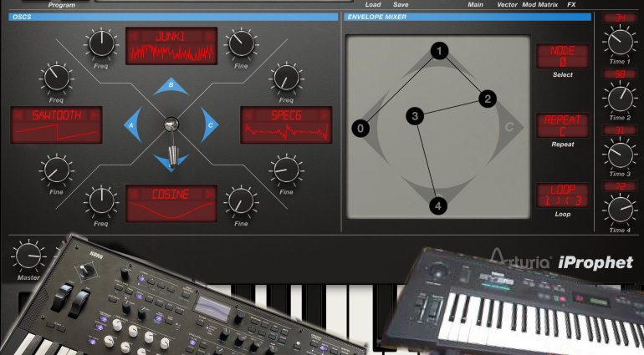Click envelope node 4 at the bottom

(439, 205)
